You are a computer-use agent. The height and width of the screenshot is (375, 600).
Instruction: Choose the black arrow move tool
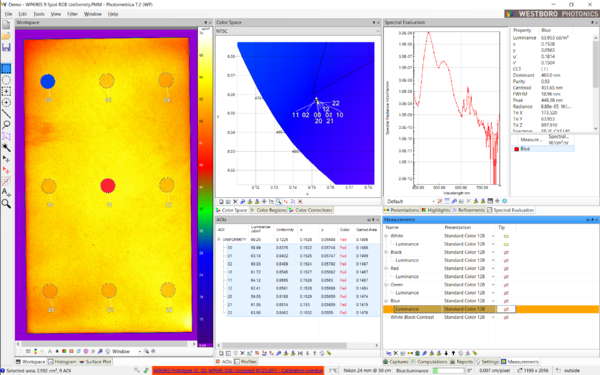pyautogui.click(x=6, y=158)
